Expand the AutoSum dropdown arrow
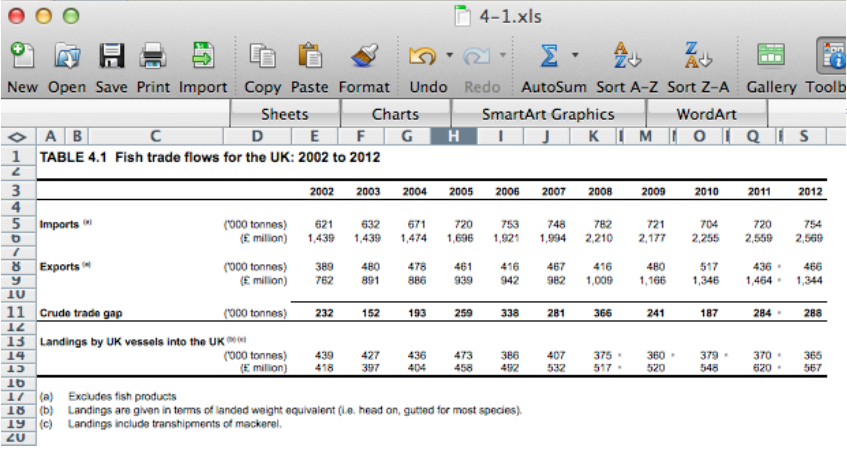This screenshot has height=450, width=847. (x=575, y=54)
